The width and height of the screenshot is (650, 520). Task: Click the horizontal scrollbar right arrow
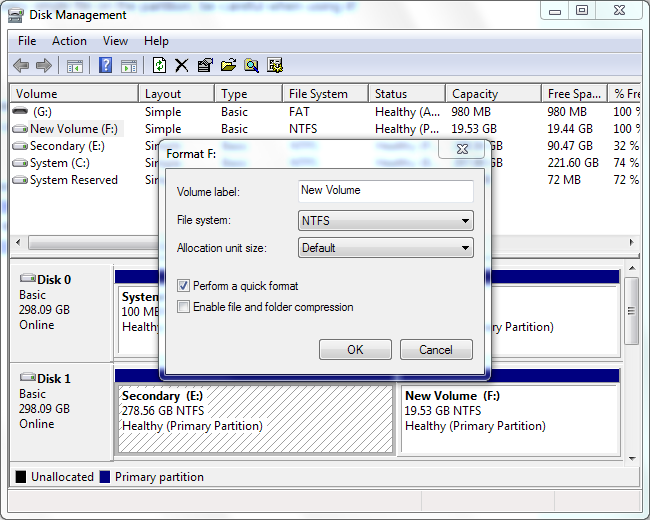click(x=631, y=242)
